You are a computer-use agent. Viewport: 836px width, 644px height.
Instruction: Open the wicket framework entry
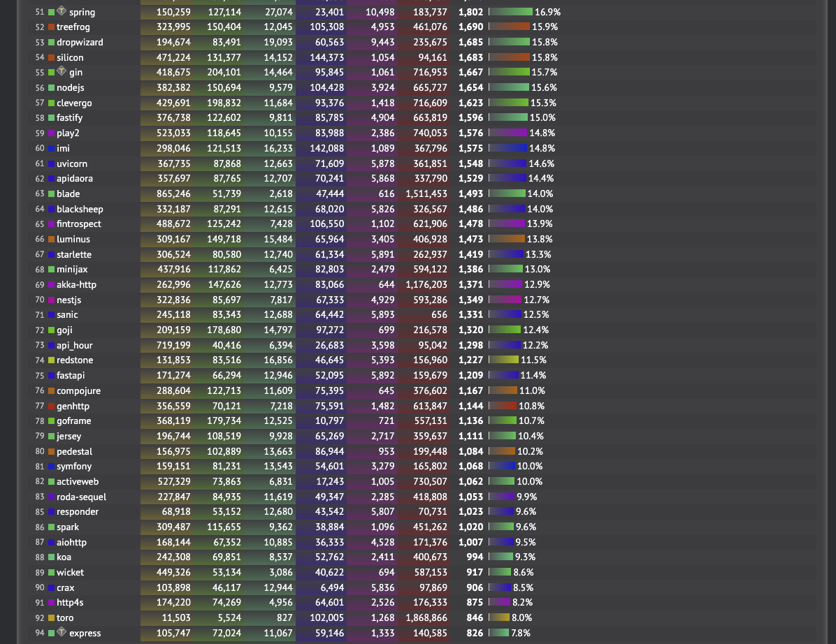pos(71,573)
